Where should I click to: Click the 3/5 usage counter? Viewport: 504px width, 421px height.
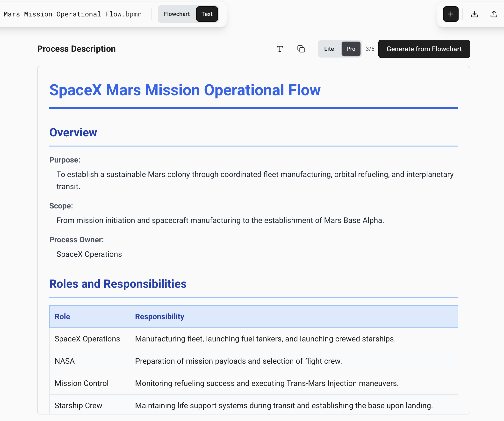[370, 49]
